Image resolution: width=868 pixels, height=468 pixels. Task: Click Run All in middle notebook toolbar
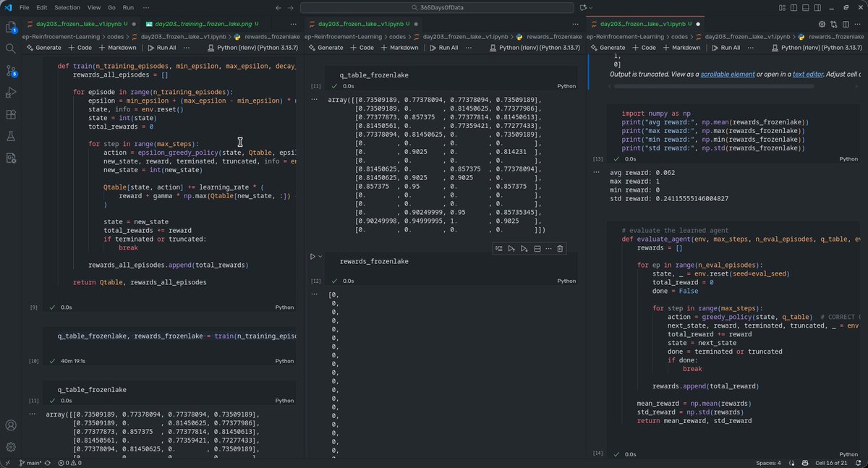[x=443, y=47]
